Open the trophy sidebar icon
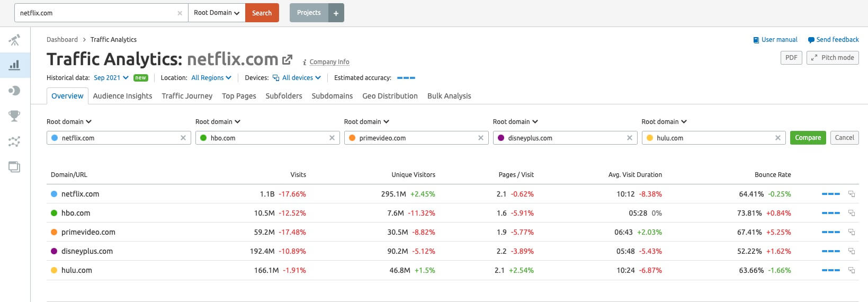This screenshot has width=868, height=302. coord(14,116)
